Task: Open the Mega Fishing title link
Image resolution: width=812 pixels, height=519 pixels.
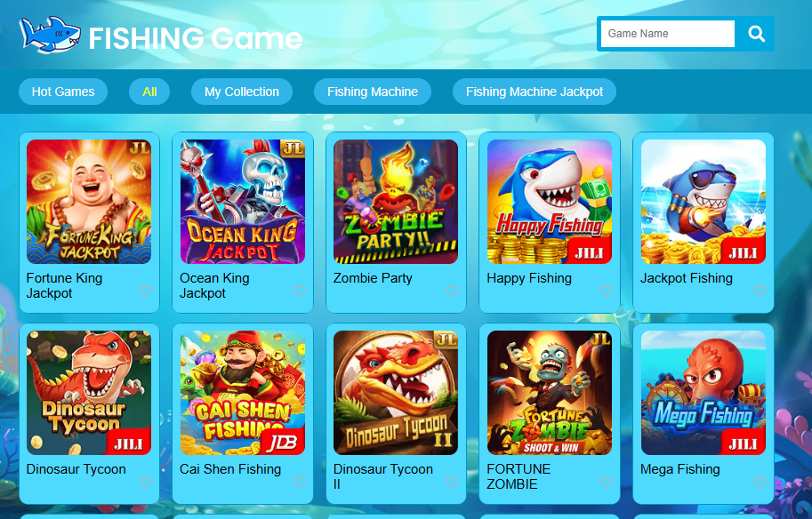Action: pos(680,469)
